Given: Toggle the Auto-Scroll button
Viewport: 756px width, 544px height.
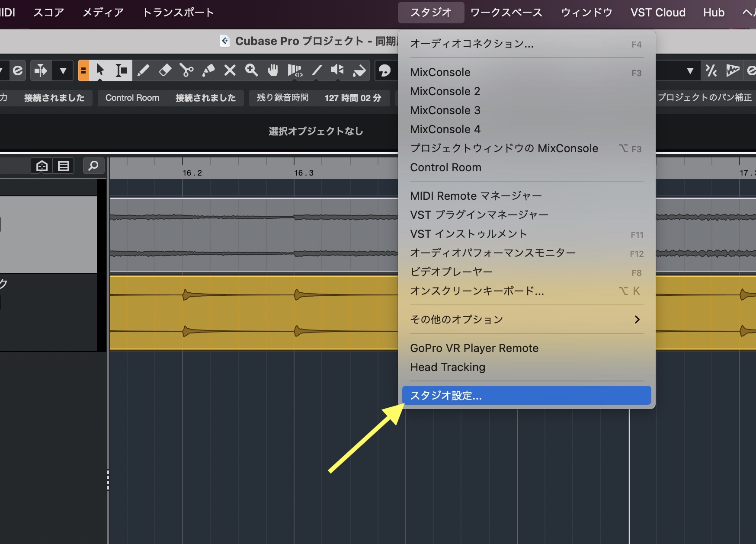Looking at the screenshot, I should coord(41,70).
